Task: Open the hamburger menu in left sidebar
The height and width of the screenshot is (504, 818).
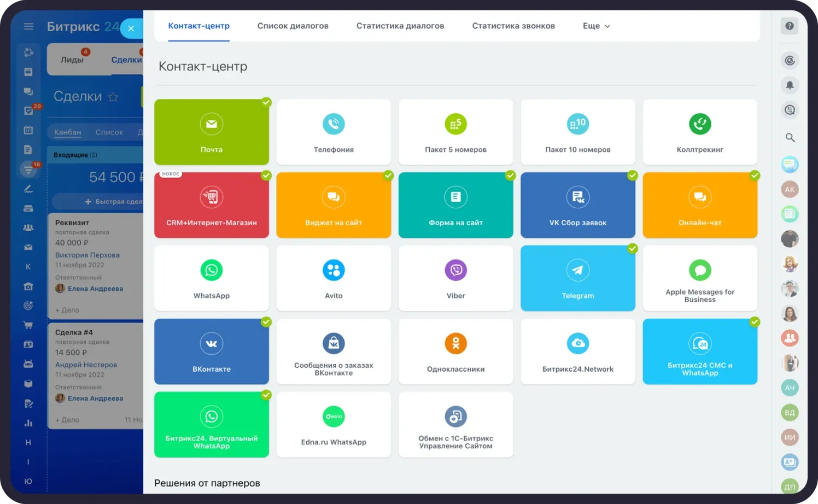Action: click(28, 26)
